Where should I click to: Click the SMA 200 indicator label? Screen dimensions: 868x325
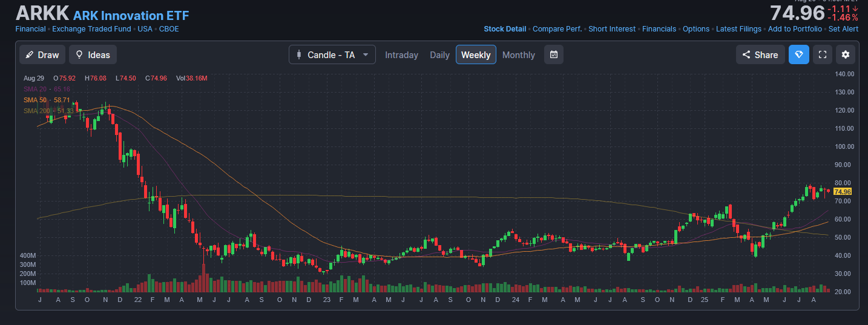pyautogui.click(x=48, y=111)
